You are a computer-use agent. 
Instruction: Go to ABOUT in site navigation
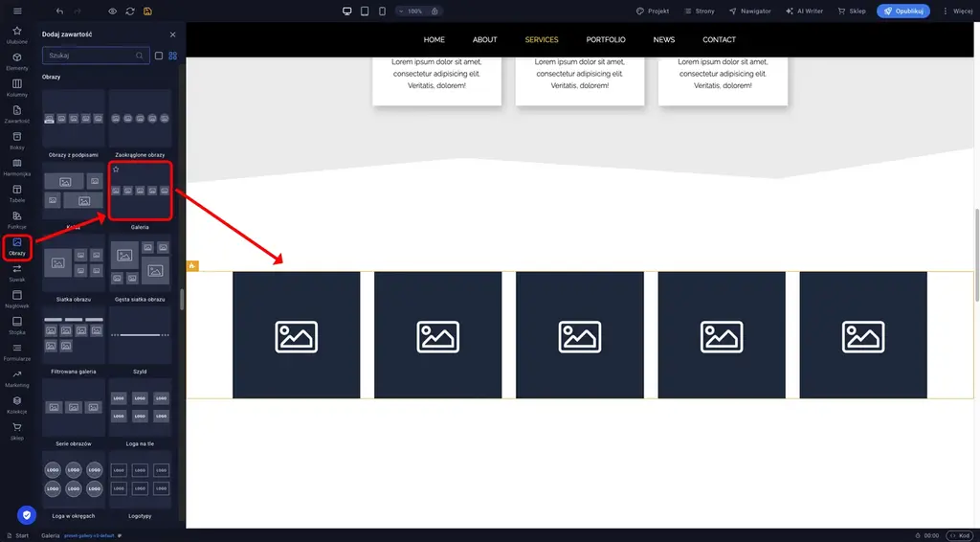click(484, 39)
